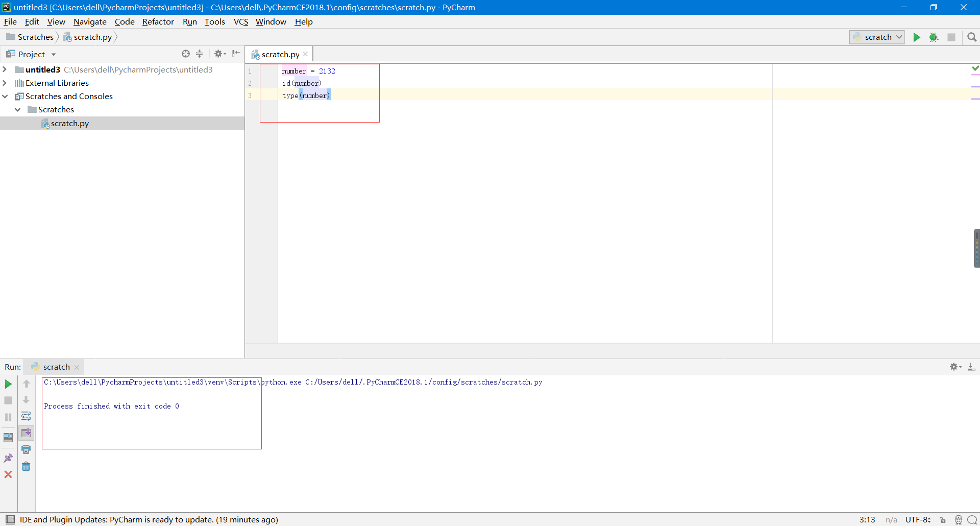Screen dimensions: 980x526
Task: Close the scratch Run tab
Action: tap(77, 367)
